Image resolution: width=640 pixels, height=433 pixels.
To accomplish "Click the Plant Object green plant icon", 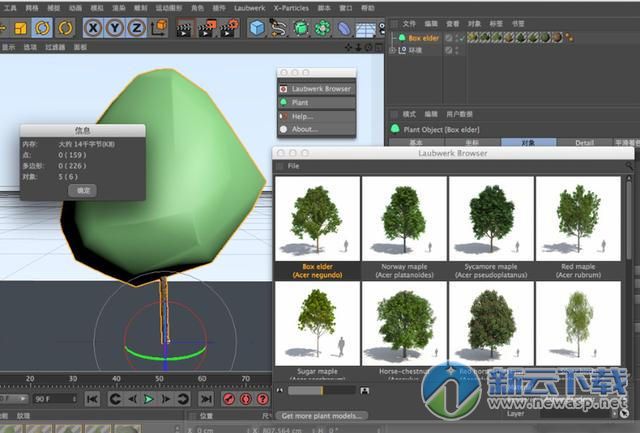I will [395, 129].
